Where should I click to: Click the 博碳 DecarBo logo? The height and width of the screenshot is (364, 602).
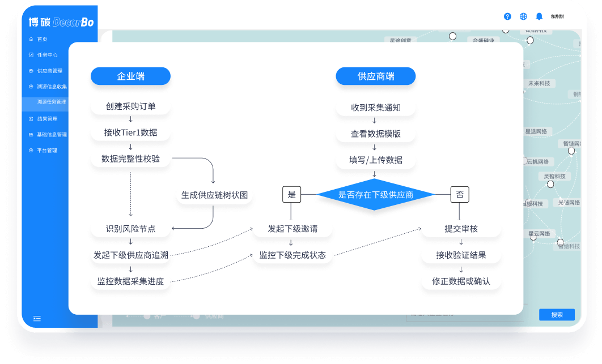61,22
